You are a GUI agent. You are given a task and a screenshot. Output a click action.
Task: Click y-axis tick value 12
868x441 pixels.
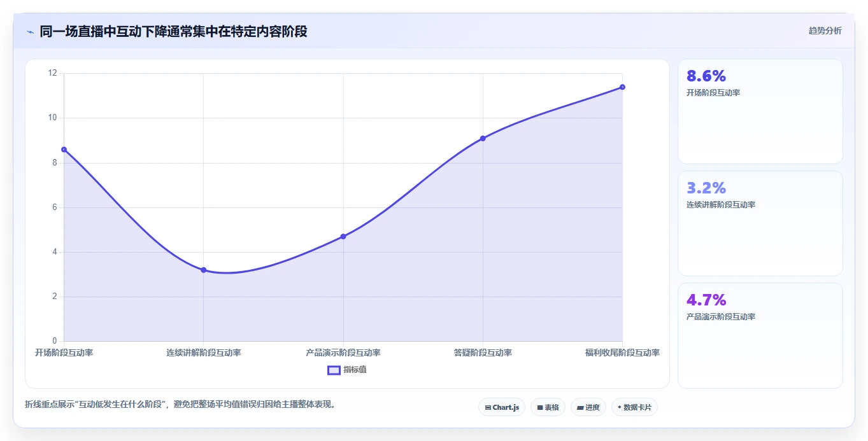(53, 73)
